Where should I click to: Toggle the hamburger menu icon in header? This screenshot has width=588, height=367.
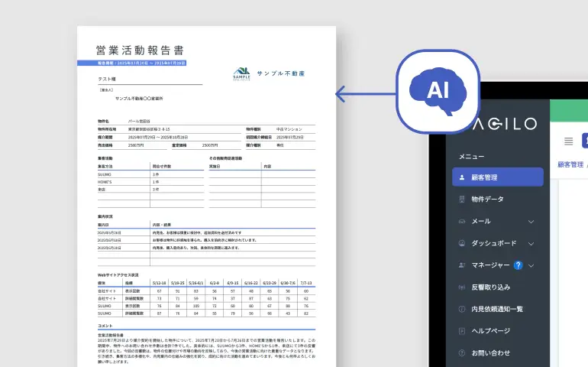pos(568,141)
